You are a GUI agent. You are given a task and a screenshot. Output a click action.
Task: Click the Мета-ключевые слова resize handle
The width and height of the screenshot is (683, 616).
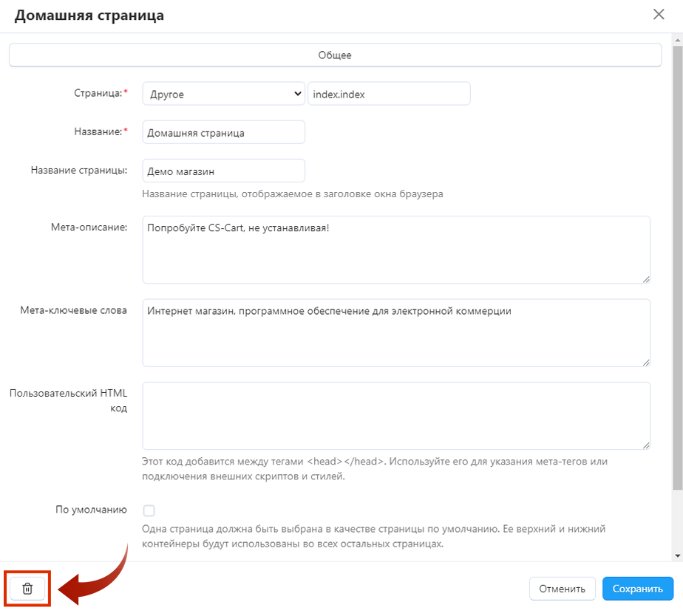coord(646,362)
